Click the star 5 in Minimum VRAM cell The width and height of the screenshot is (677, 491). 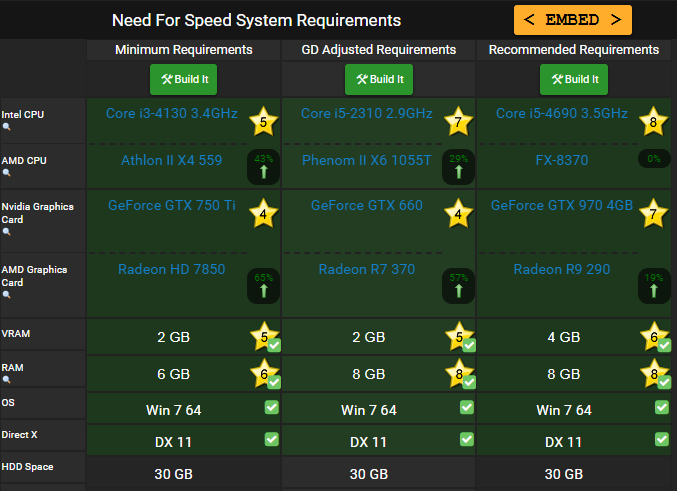tap(264, 336)
